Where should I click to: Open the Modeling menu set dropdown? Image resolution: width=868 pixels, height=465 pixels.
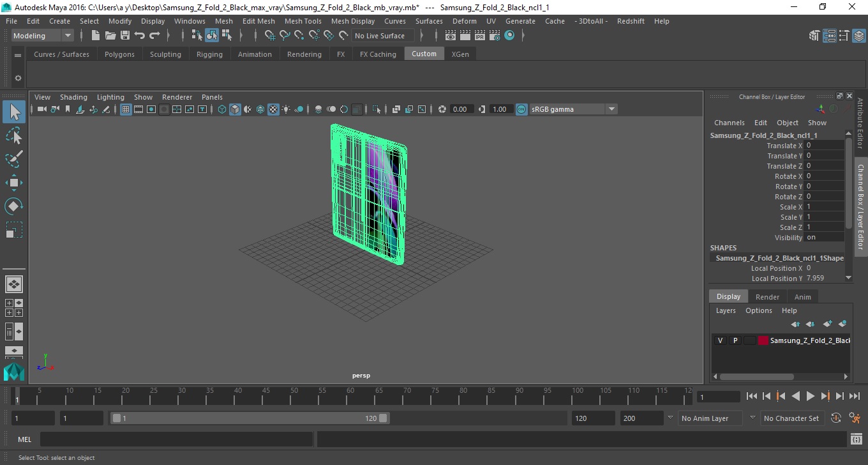pyautogui.click(x=43, y=36)
